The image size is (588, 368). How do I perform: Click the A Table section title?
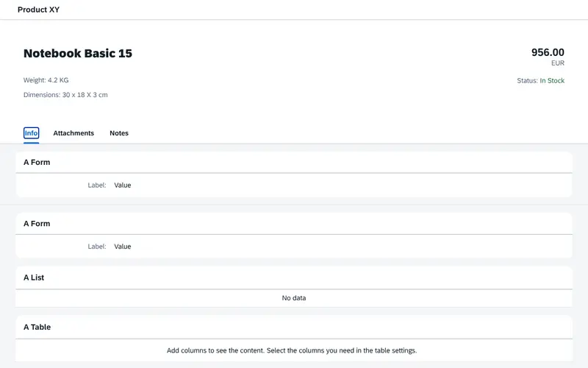[x=37, y=327]
